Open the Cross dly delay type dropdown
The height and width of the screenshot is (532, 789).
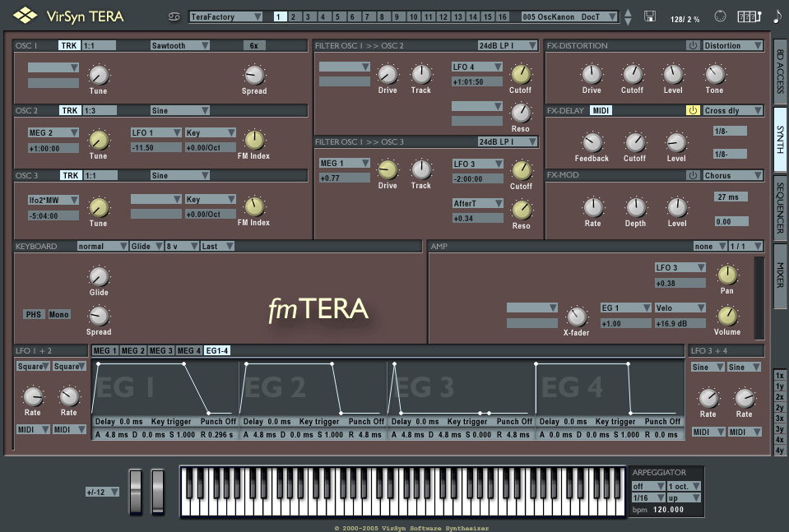(732, 110)
